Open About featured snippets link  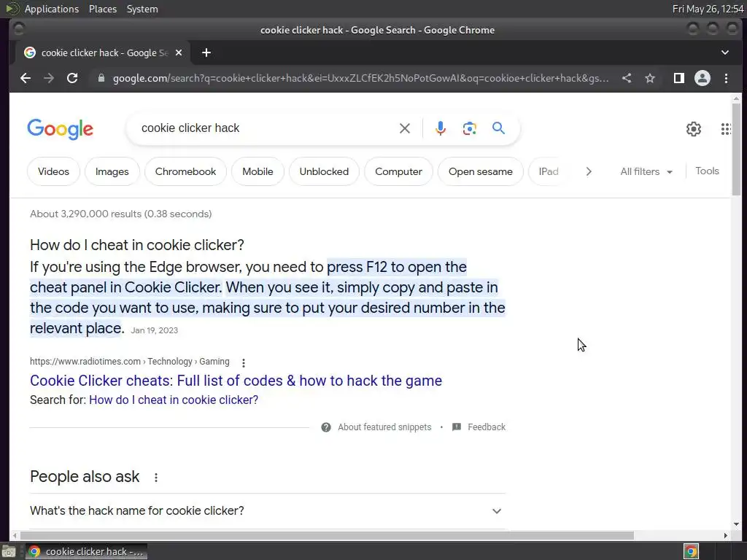click(x=384, y=427)
